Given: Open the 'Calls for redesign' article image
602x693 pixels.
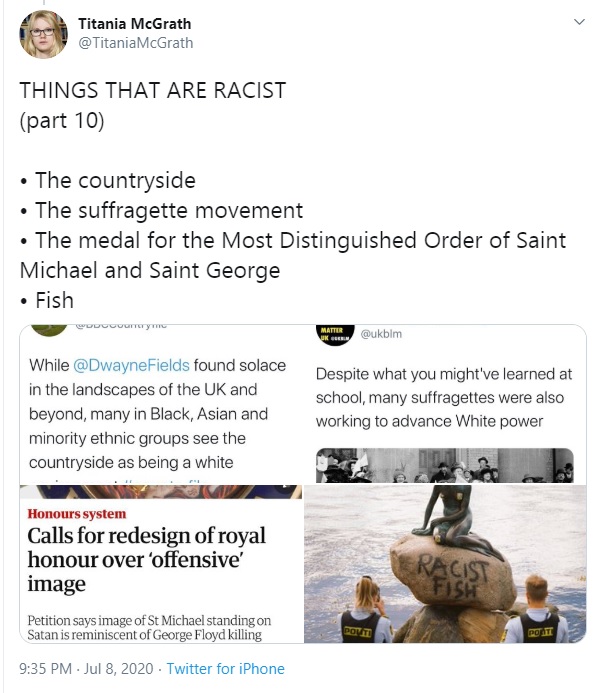Looking at the screenshot, I should tap(161, 564).
